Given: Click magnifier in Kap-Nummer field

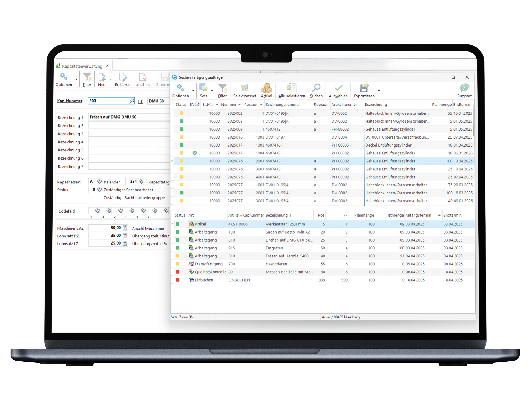Looking at the screenshot, I should 132,101.
